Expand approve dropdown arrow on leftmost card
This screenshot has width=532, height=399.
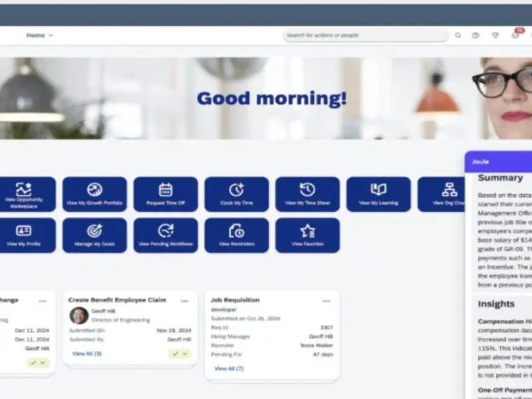coord(43,362)
